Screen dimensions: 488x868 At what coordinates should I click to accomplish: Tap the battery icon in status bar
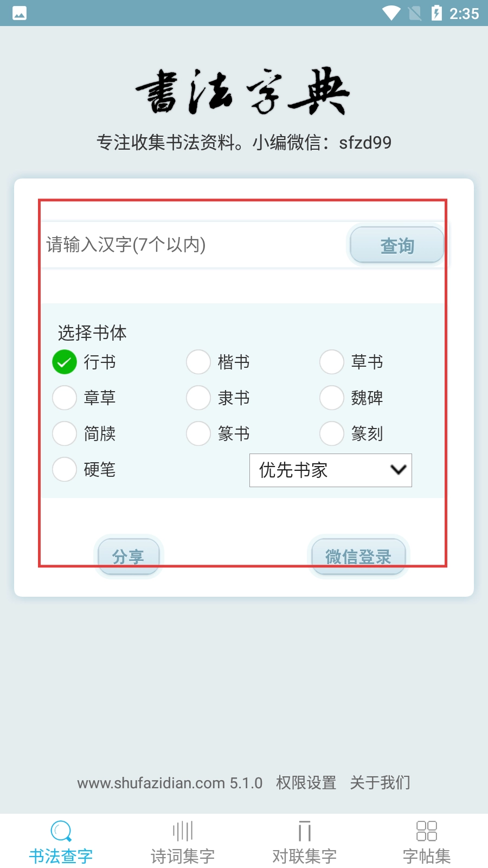(x=436, y=13)
